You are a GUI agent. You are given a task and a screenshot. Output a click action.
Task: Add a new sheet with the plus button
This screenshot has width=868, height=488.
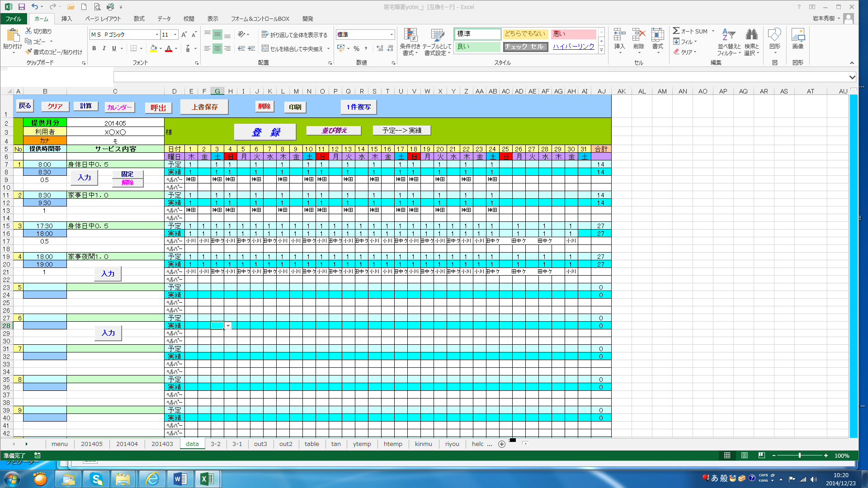point(501,444)
